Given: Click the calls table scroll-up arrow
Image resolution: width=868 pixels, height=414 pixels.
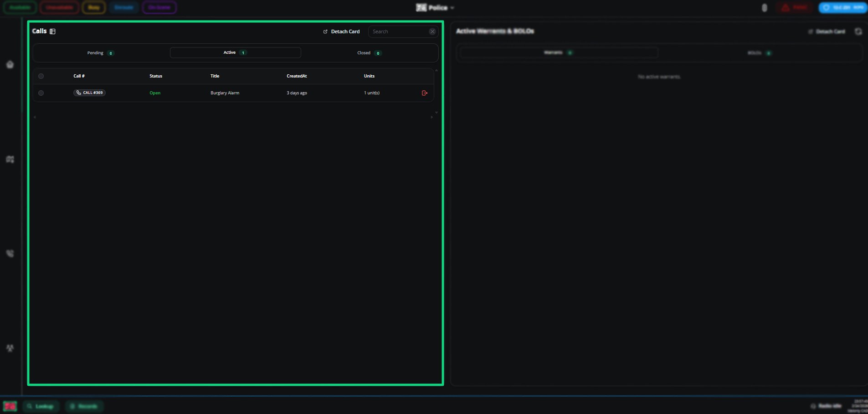Looking at the screenshot, I should click(437, 70).
